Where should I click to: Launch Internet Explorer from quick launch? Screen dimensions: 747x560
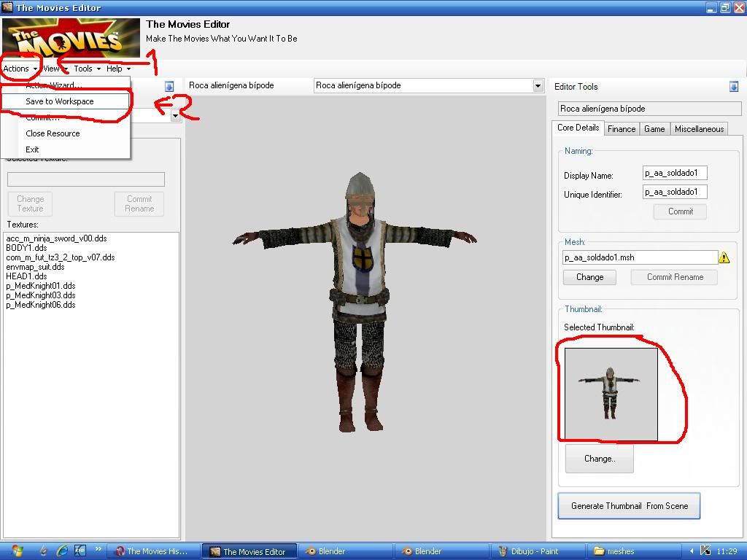pos(62,551)
